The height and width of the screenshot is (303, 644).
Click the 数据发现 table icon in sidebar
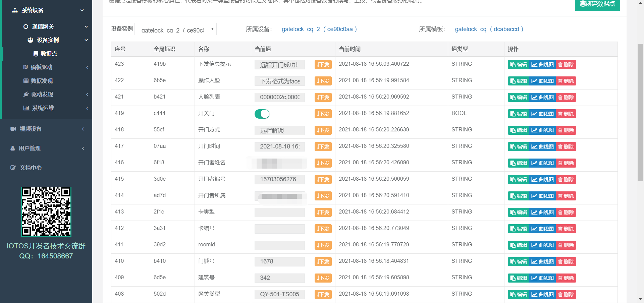(26, 81)
